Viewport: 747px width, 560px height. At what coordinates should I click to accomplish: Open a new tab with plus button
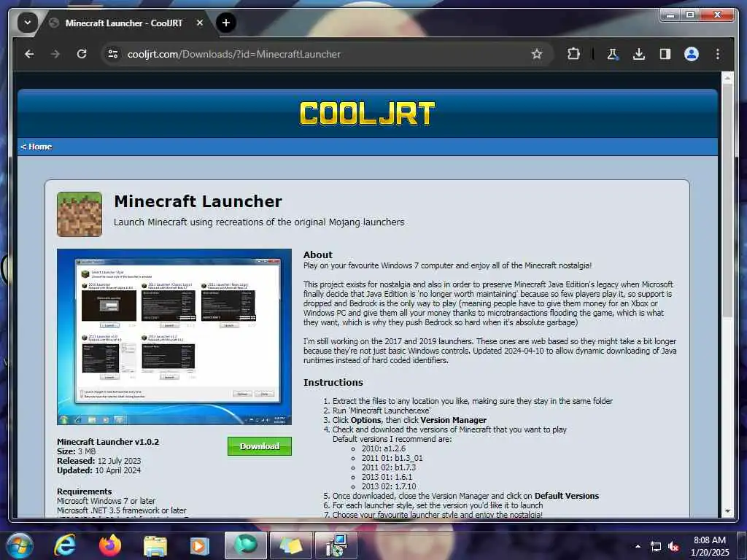[x=226, y=23]
